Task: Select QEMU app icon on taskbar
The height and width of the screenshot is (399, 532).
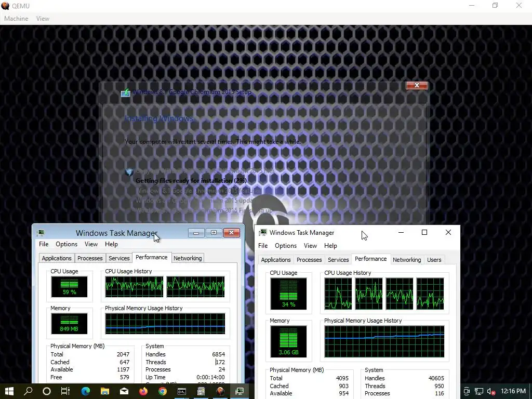Action: pos(220,391)
